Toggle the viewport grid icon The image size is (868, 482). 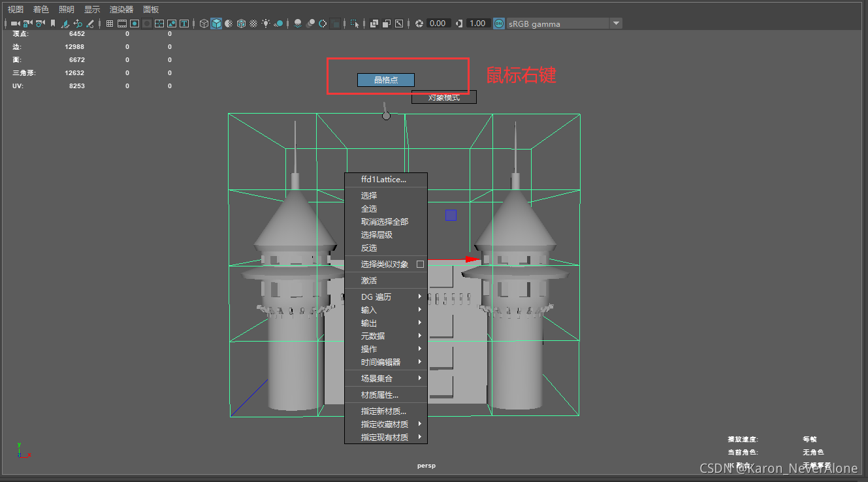tap(110, 24)
